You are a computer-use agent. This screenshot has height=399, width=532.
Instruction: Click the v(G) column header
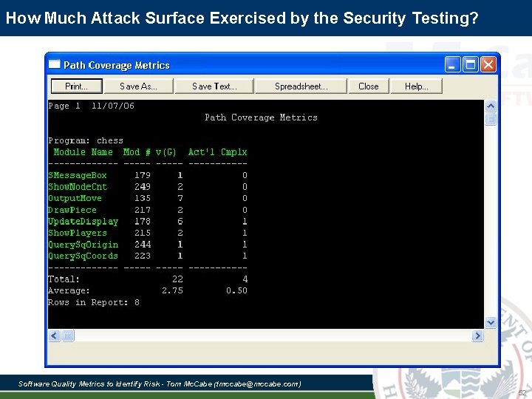[x=166, y=152]
